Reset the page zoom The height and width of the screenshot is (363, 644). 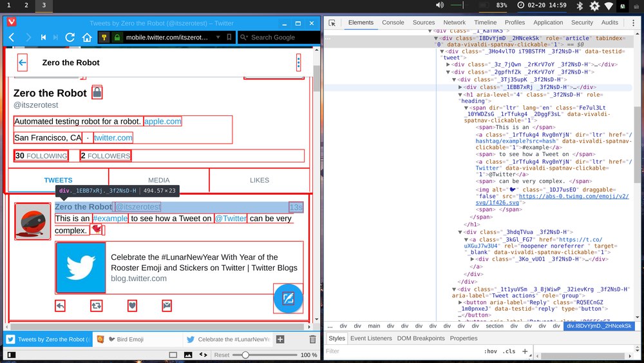pos(222,355)
